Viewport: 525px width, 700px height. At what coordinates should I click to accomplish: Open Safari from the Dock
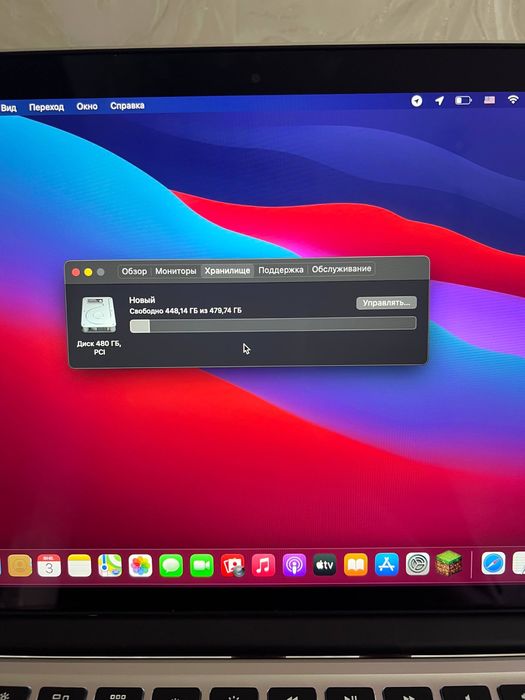pyautogui.click(x=493, y=563)
